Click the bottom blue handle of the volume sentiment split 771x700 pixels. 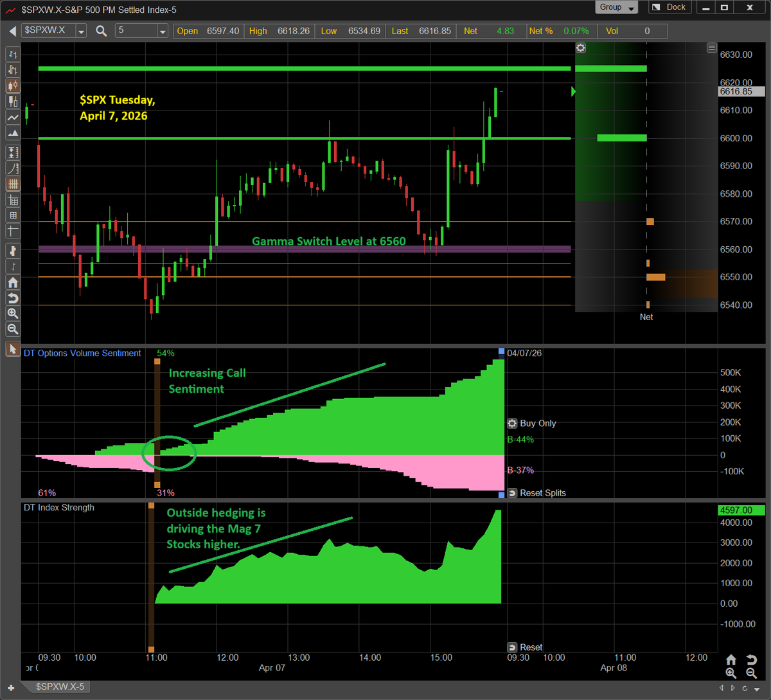coord(502,495)
